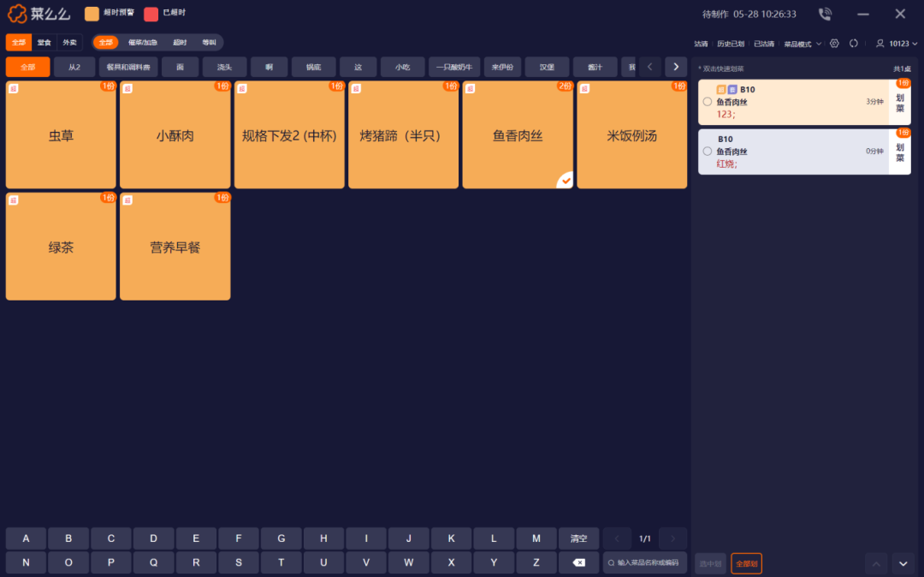
Task: Click the 清空 key
Action: pos(578,538)
